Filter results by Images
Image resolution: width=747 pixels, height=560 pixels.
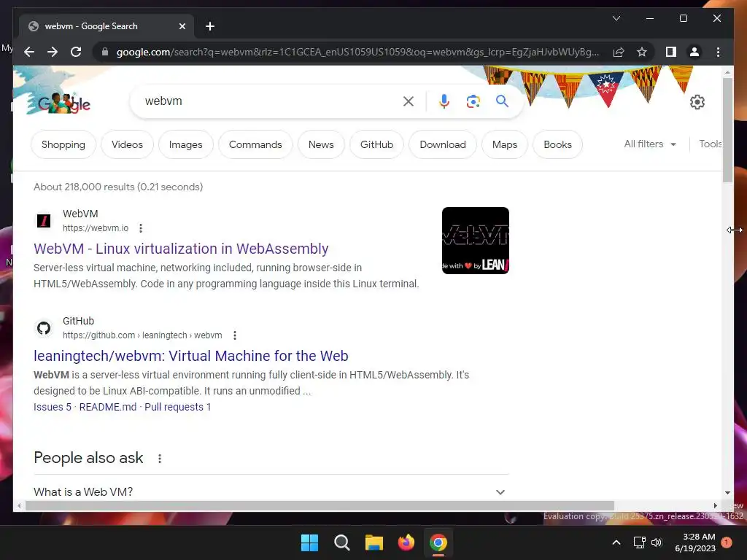pos(186,144)
